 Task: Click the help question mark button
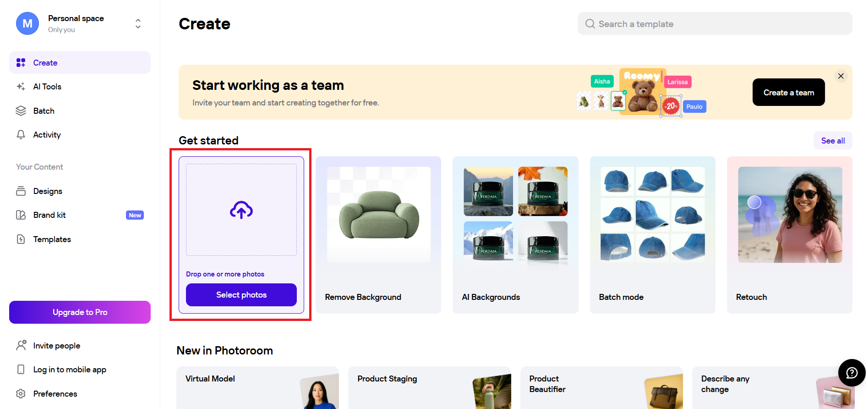coord(852,373)
